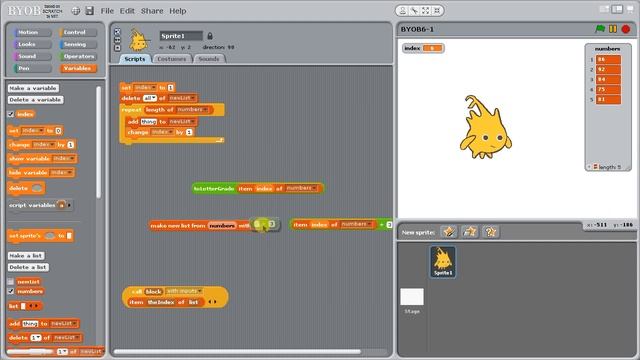Enter presentation mode
The width and height of the screenshot is (640, 360).
pos(631,9)
